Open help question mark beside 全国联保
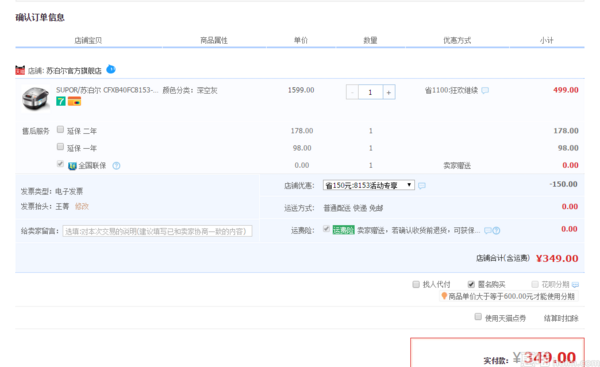Image resolution: width=600 pixels, height=367 pixels. click(x=116, y=166)
